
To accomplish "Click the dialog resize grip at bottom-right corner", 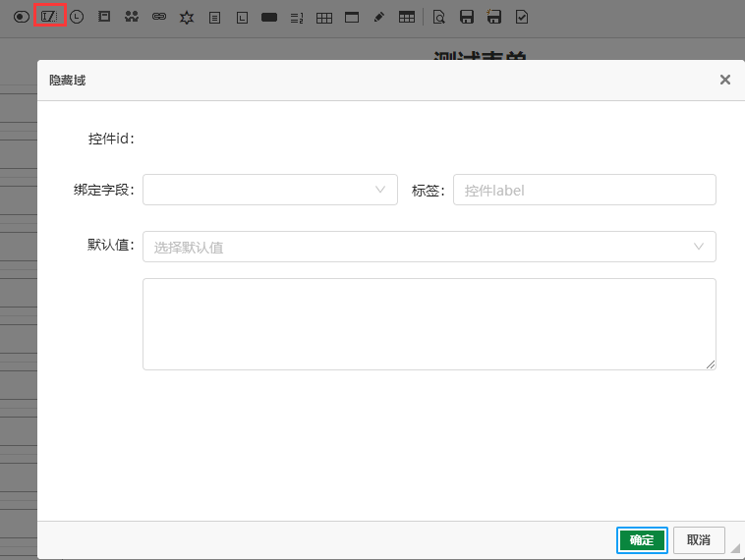I will point(735,548).
